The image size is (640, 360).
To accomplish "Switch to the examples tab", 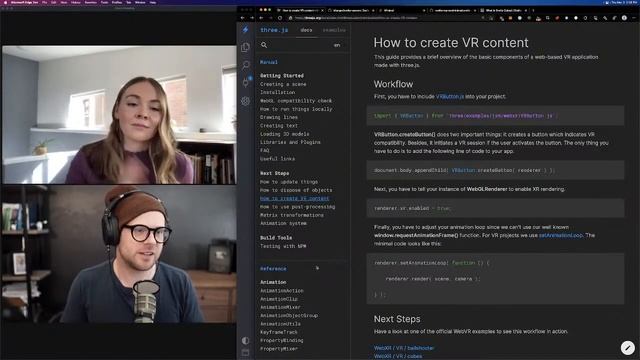I will tap(334, 30).
